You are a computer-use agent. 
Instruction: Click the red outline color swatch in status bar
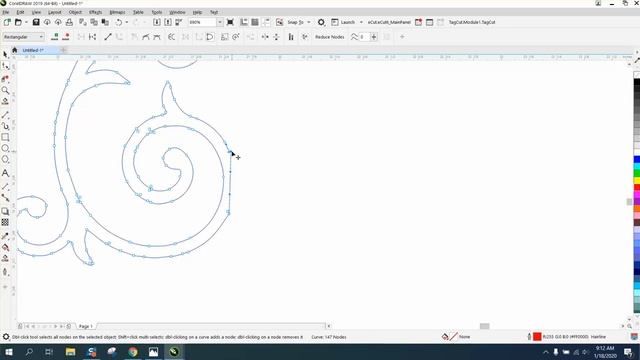point(537,337)
